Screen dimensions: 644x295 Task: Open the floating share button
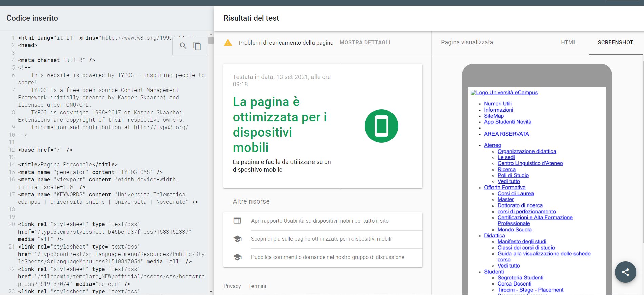tap(626, 272)
